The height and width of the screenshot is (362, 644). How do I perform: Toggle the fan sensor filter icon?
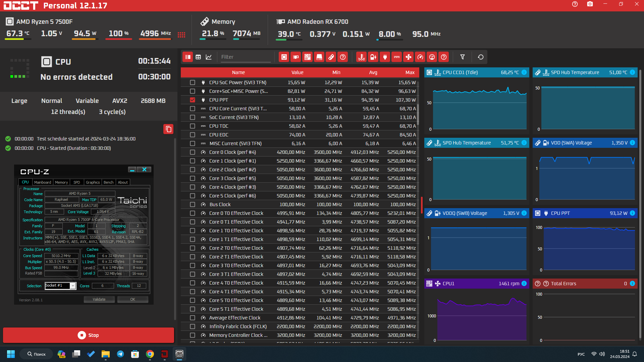[409, 57]
